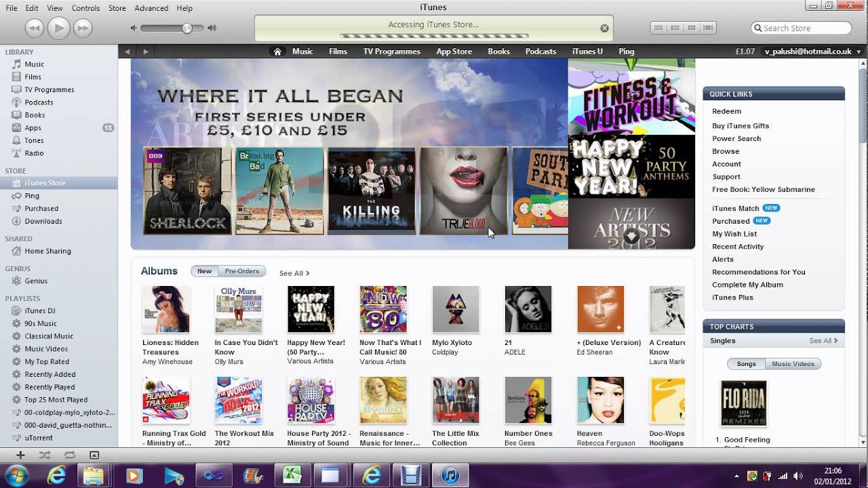Click the taskbar speaker volume icon
The image size is (868, 488).
797,476
